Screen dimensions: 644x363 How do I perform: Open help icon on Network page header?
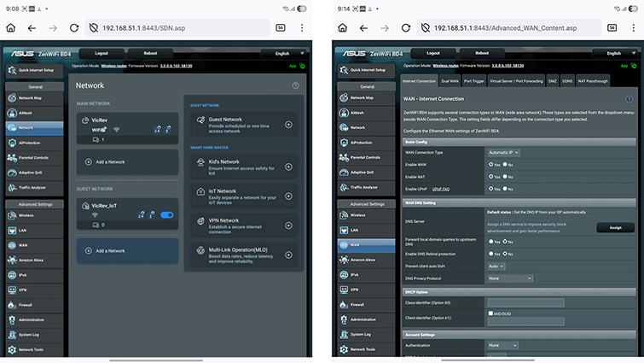[295, 85]
